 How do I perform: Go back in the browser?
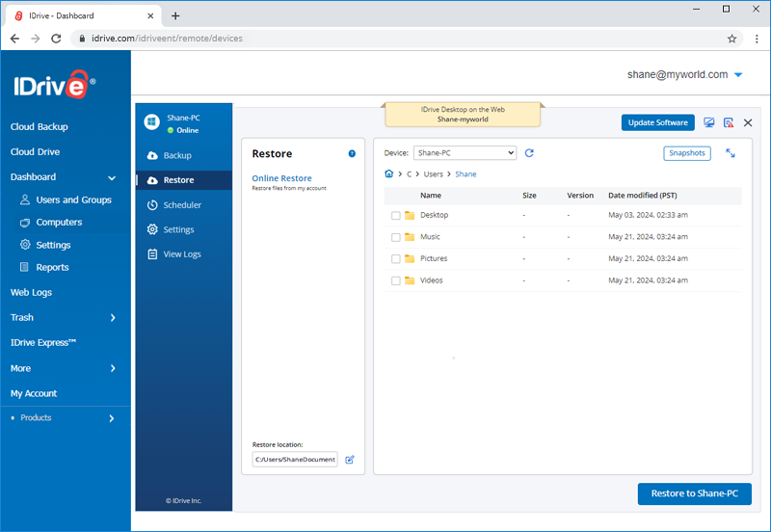(14, 39)
